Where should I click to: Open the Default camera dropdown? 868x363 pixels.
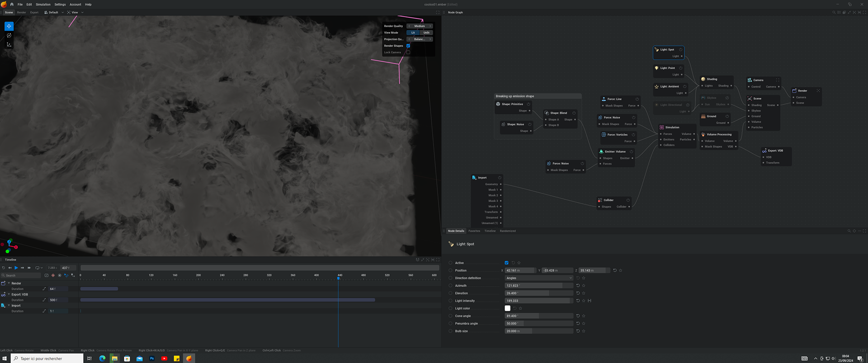[54, 13]
